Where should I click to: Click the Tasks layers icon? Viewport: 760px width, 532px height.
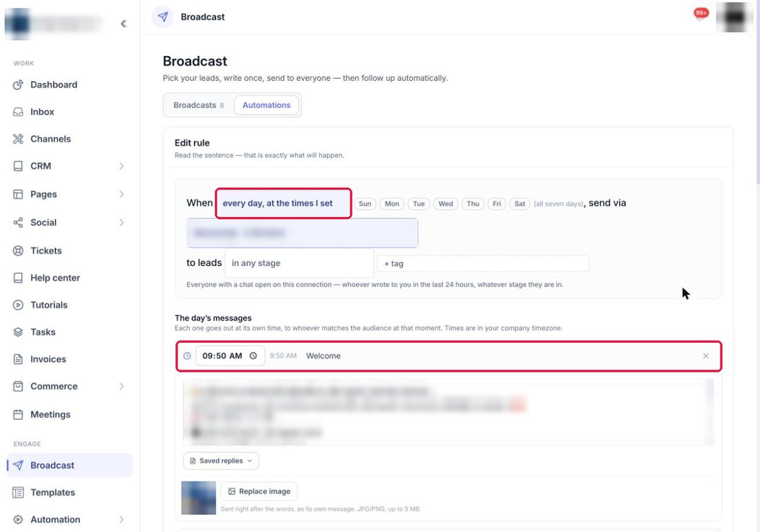(18, 332)
